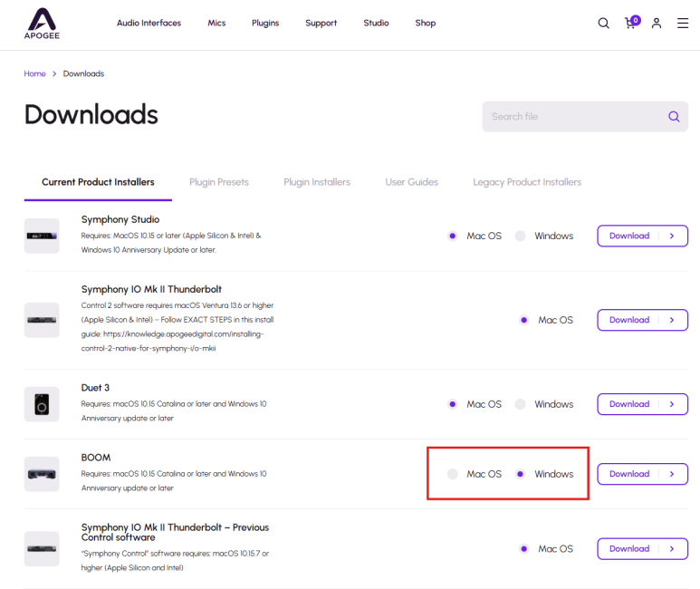
Task: Click the BOOM Download button
Action: pyautogui.click(x=642, y=474)
